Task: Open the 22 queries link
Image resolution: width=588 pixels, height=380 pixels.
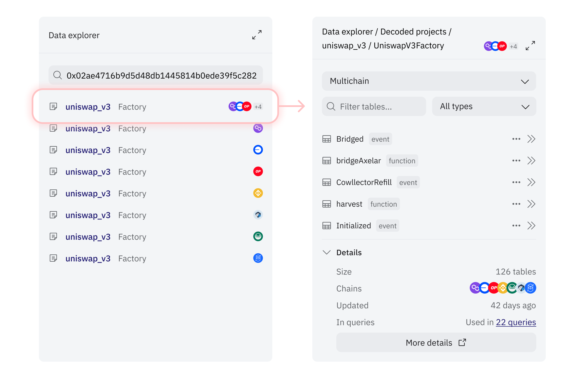Action: [x=516, y=322]
